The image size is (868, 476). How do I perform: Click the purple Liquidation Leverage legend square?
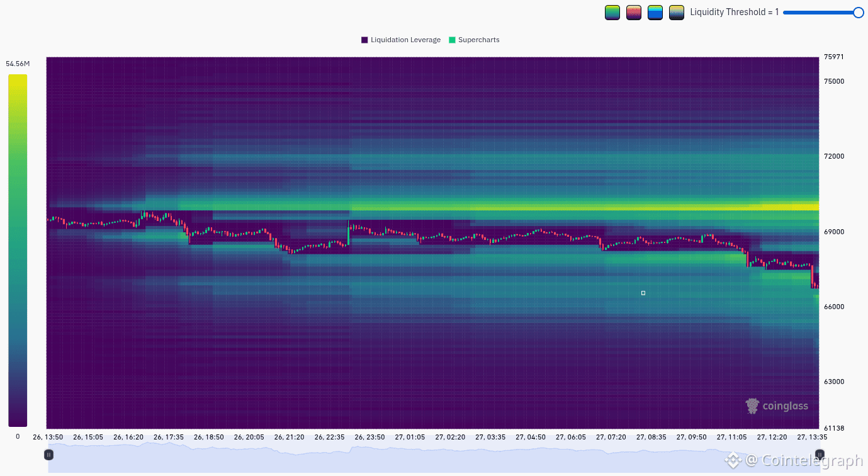tap(364, 40)
